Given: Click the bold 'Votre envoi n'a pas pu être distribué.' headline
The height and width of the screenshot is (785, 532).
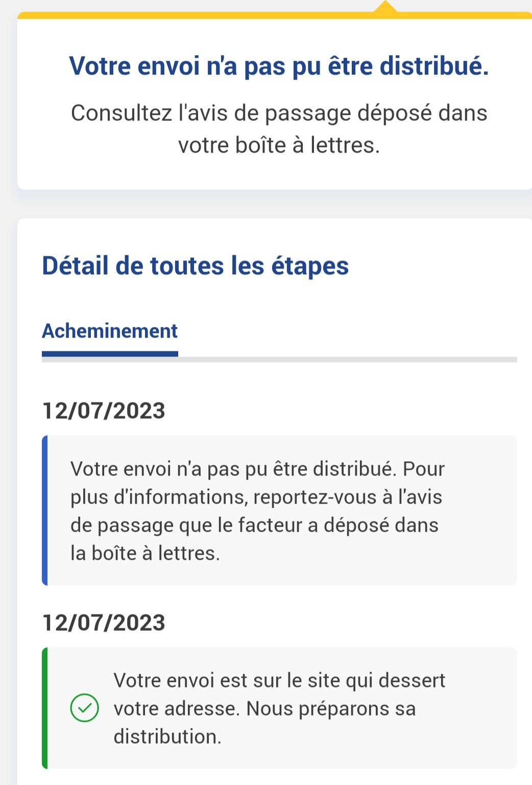Looking at the screenshot, I should pos(279,66).
